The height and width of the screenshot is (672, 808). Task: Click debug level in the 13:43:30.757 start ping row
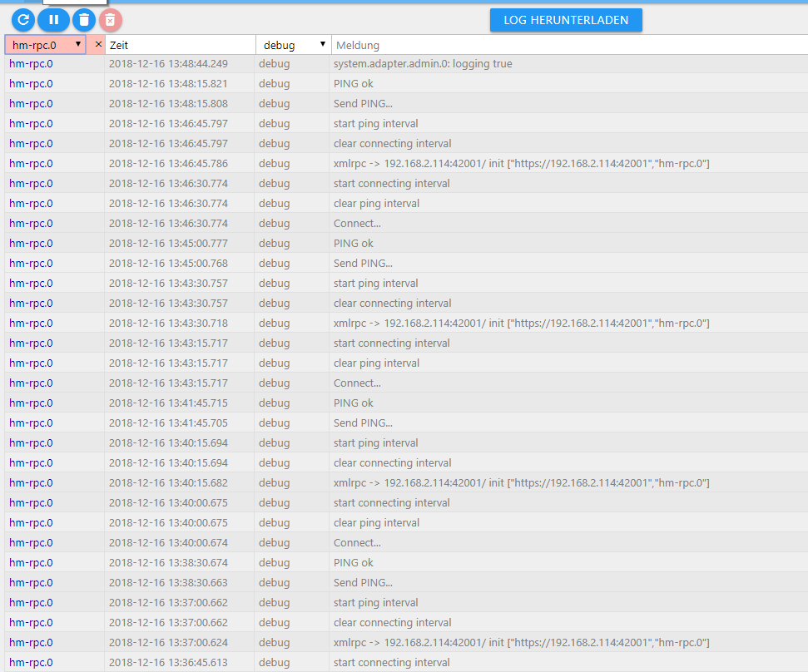274,284
